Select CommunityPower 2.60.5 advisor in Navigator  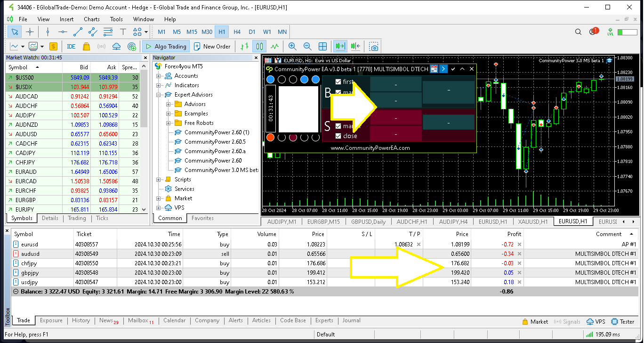(215, 142)
